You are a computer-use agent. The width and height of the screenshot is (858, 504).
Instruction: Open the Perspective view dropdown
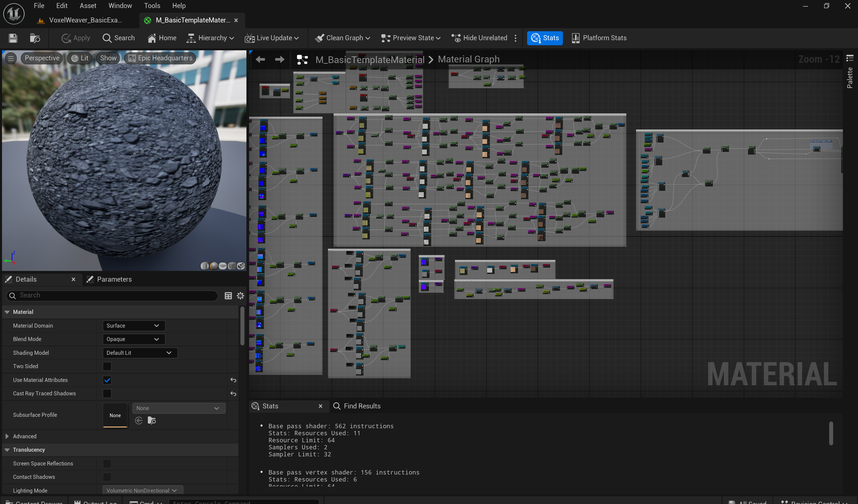pyautogui.click(x=42, y=58)
